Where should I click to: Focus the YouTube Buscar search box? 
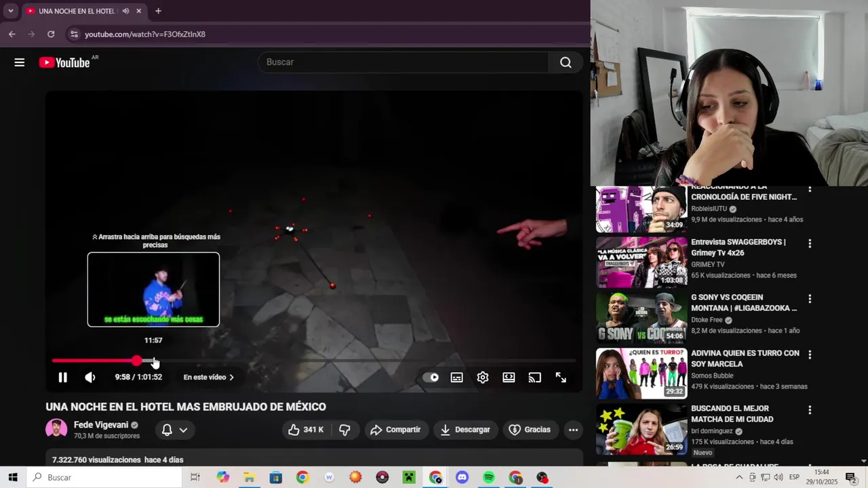[403, 62]
